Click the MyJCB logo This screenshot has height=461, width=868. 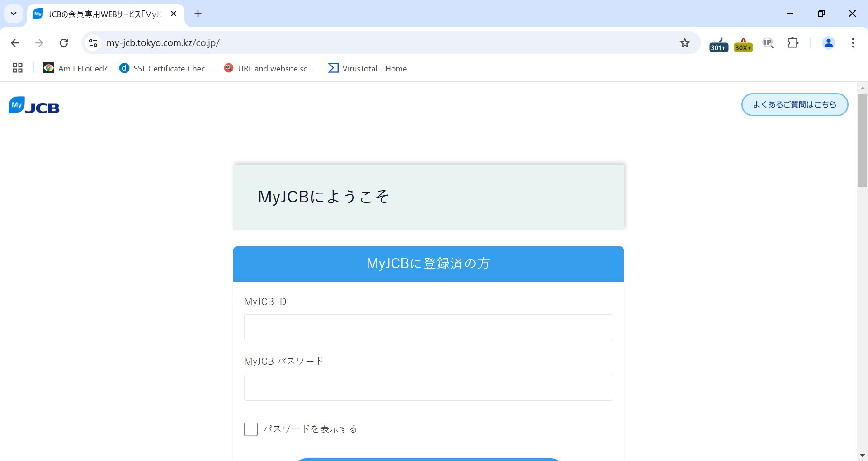tap(34, 105)
